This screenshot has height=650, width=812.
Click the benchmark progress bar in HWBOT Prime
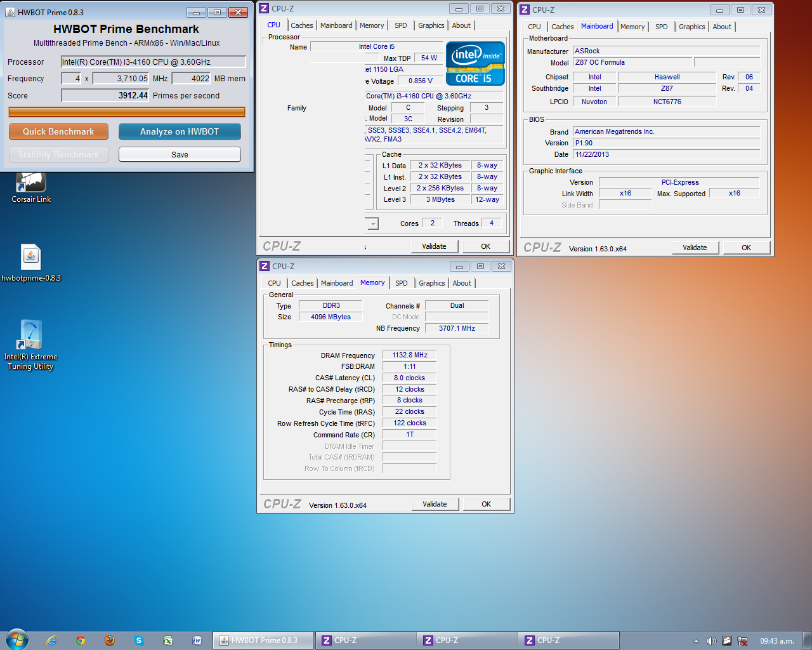(x=127, y=112)
